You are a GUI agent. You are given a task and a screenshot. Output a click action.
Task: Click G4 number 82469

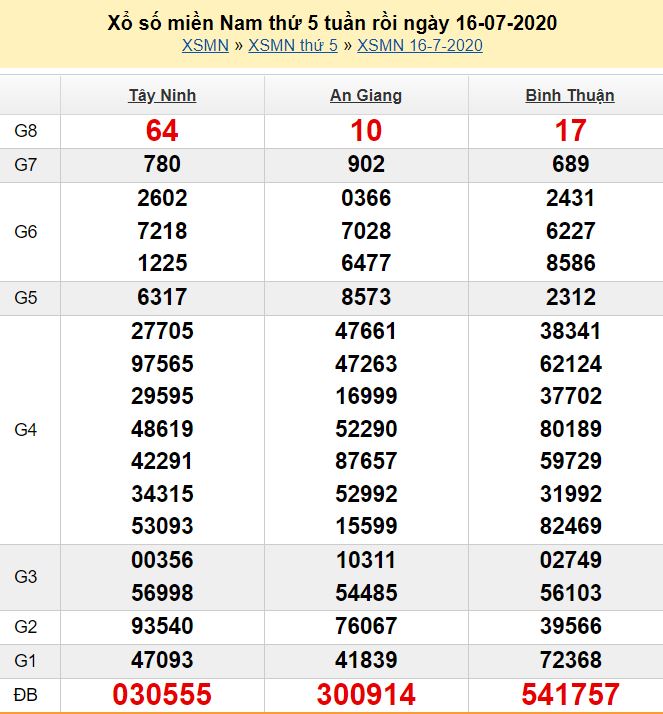pyautogui.click(x=571, y=526)
